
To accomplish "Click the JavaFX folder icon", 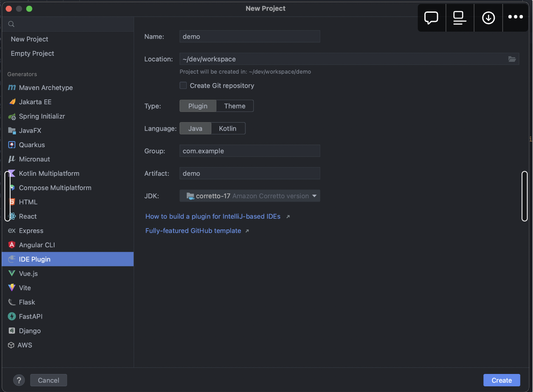I will 12,131.
